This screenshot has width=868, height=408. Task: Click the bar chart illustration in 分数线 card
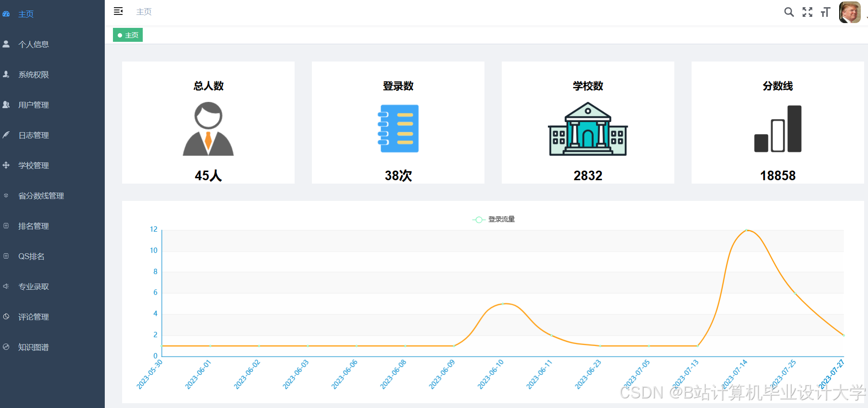(778, 129)
